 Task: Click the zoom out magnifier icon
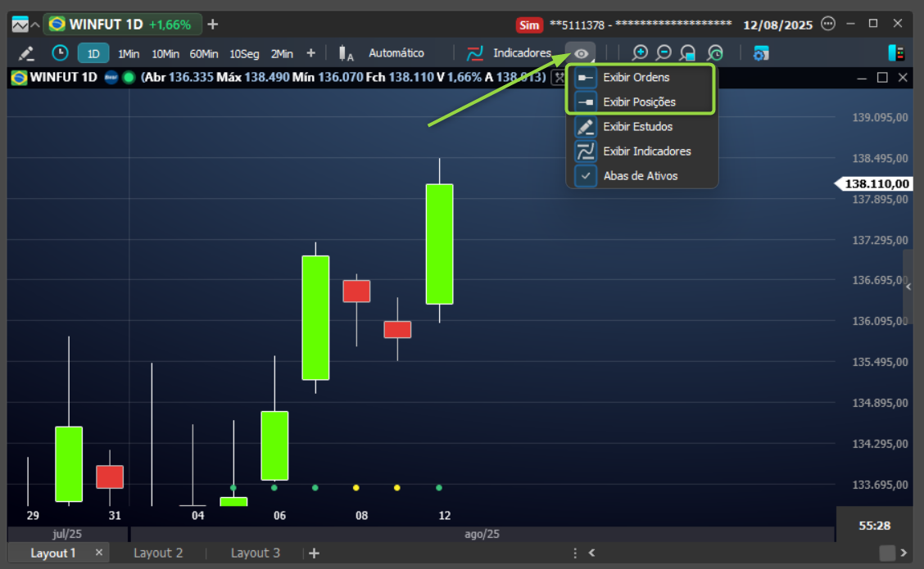pyautogui.click(x=664, y=53)
